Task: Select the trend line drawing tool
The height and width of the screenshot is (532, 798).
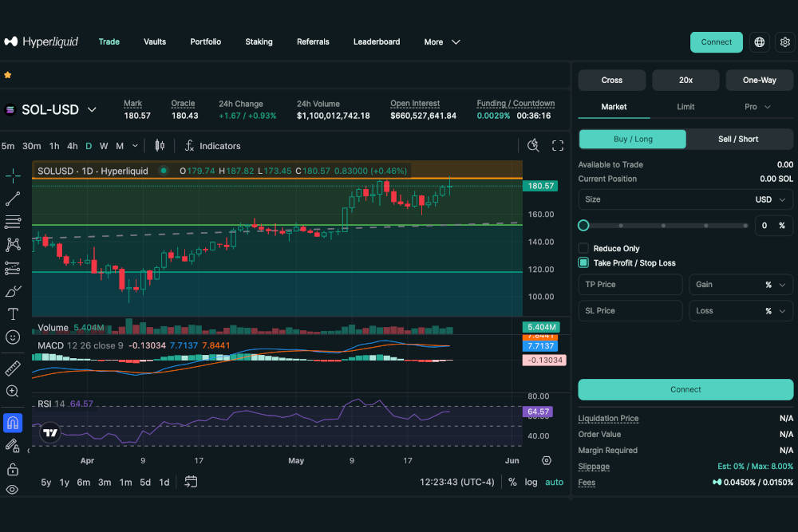Action: point(13,199)
